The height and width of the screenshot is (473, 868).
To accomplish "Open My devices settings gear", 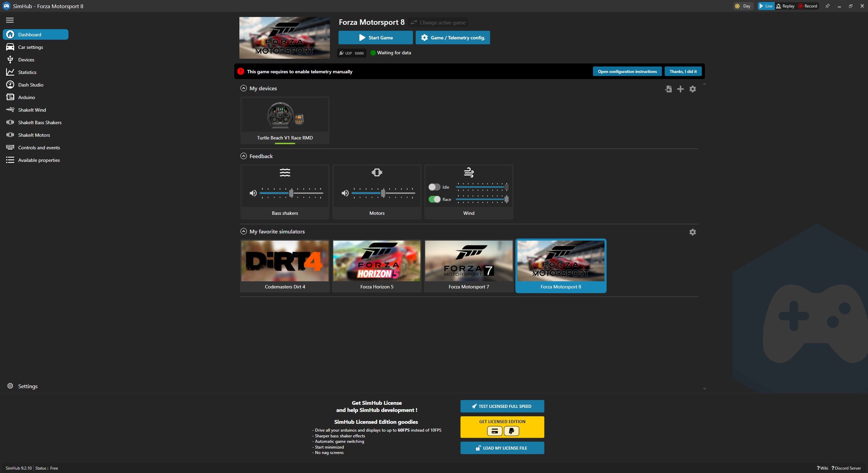I will click(x=693, y=89).
